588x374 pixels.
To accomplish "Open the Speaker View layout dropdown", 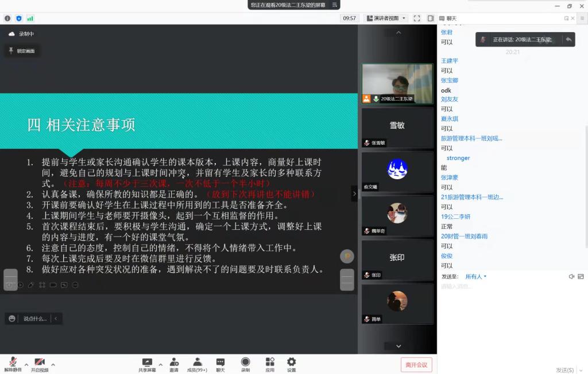I will point(386,18).
